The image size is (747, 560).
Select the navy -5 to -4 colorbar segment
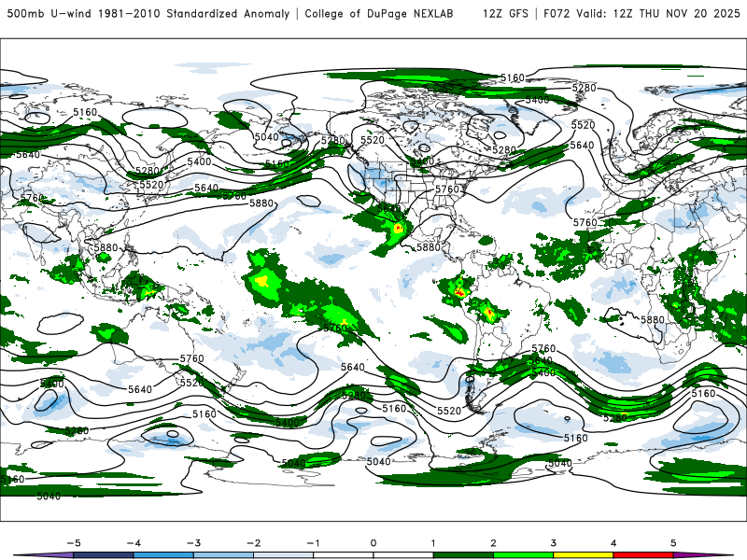(x=104, y=555)
